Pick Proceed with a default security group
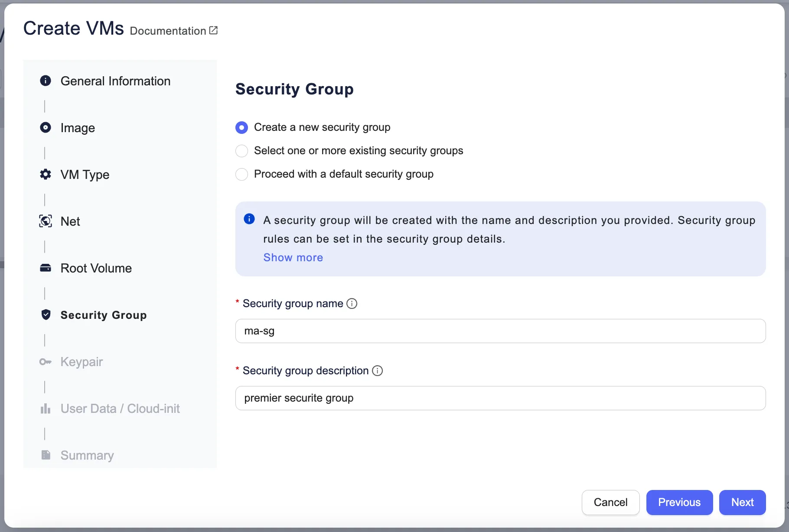Screen dimensions: 789x532 [241, 174]
